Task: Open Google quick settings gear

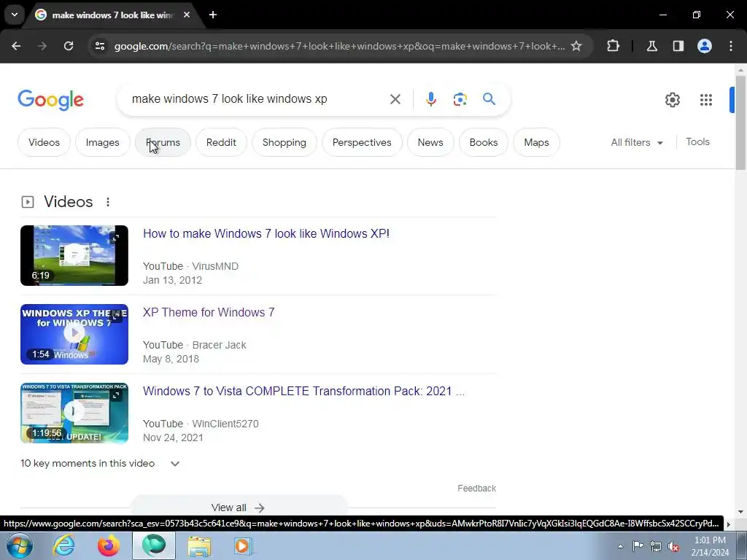Action: click(672, 99)
